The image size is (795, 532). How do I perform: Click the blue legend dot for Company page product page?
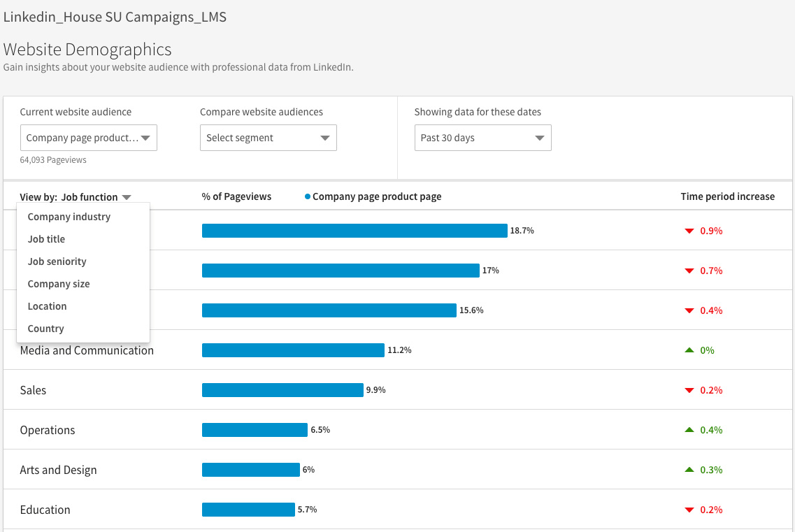pyautogui.click(x=308, y=197)
